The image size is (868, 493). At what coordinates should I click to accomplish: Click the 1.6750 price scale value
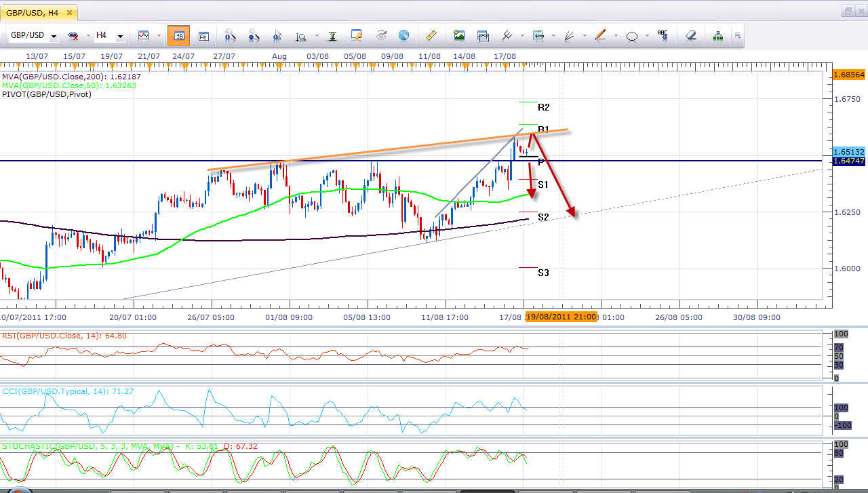click(847, 99)
